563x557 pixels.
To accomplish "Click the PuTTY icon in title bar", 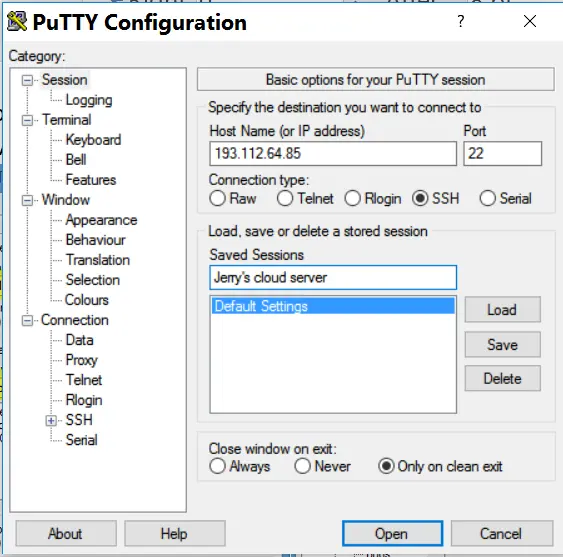I will click(x=17, y=22).
